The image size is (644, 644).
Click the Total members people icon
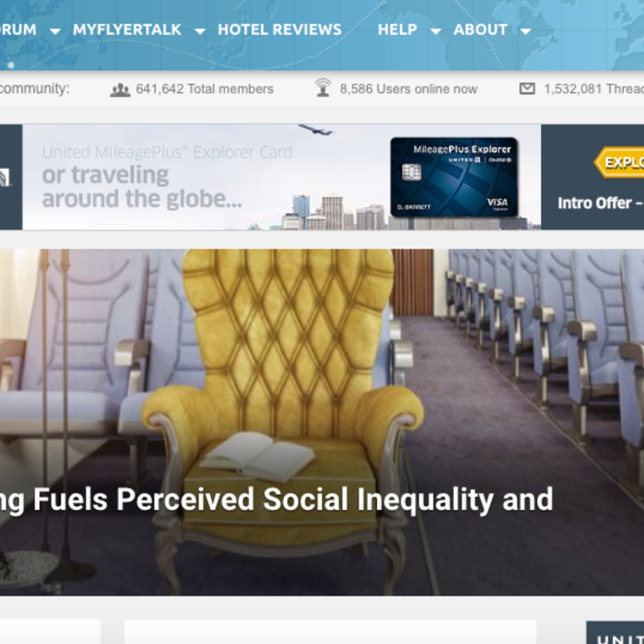(120, 90)
